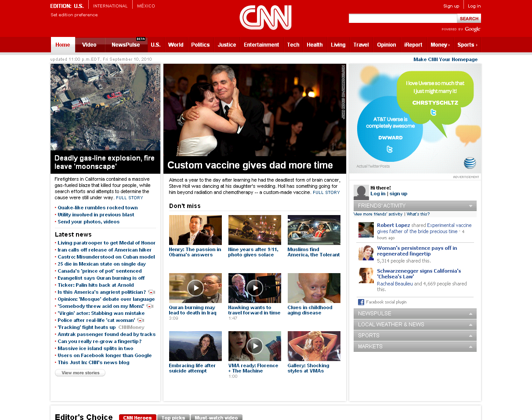This screenshot has height=420, width=532.
Task: Click the View more stories button
Action: [80, 373]
